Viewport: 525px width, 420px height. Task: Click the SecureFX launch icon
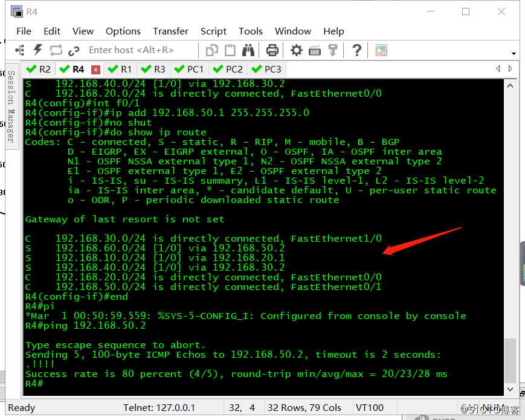[x=381, y=50]
